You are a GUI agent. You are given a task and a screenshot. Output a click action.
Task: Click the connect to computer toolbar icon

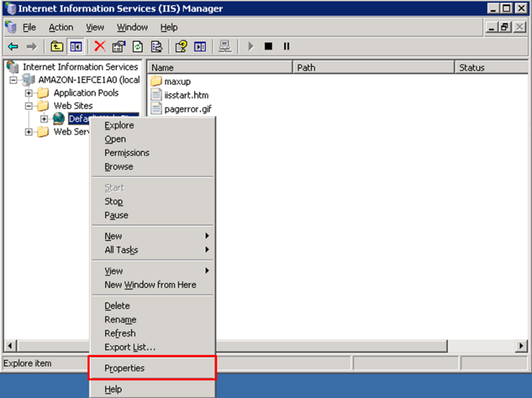pos(225,46)
